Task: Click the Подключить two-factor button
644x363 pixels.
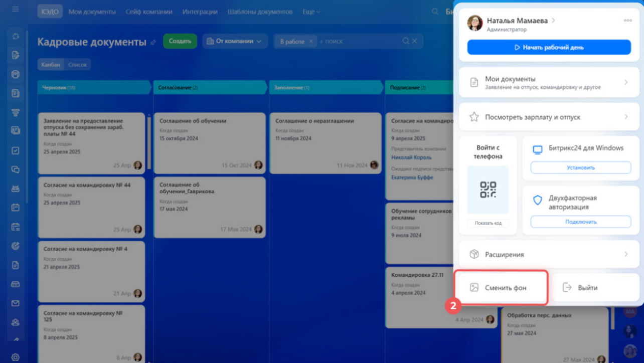Action: click(580, 222)
